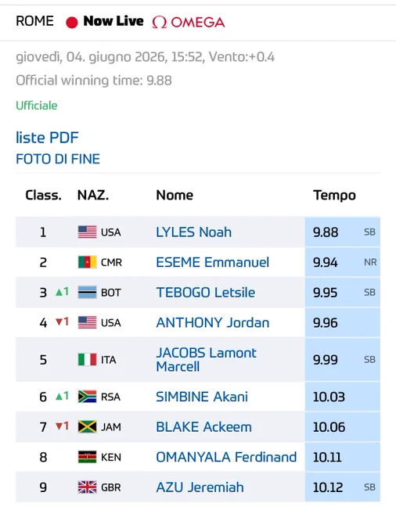Image resolution: width=396 pixels, height=532 pixels.
Task: Click the Tempo column header
Action: click(x=334, y=195)
